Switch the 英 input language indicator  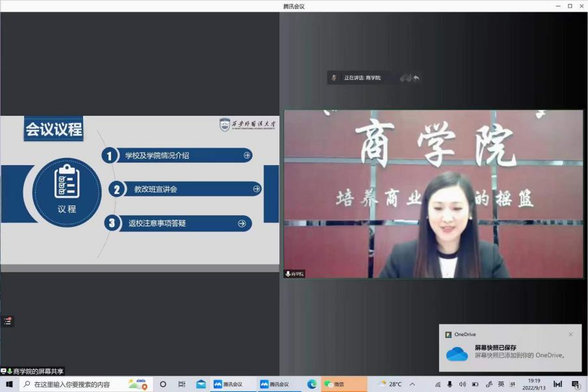[500, 384]
